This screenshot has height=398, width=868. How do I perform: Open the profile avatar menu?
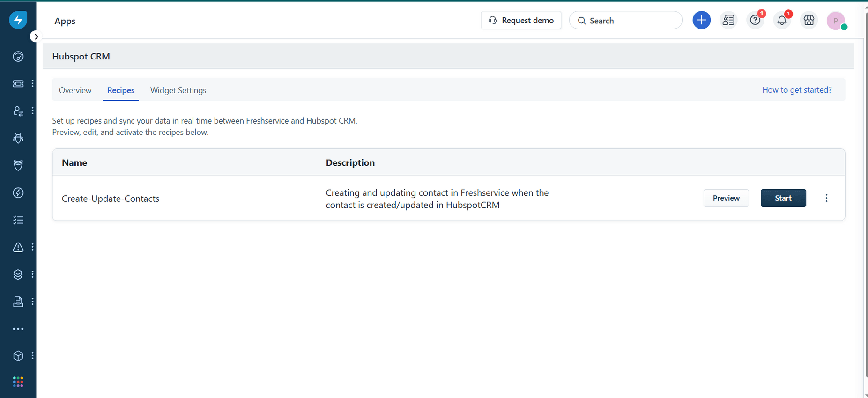click(836, 21)
